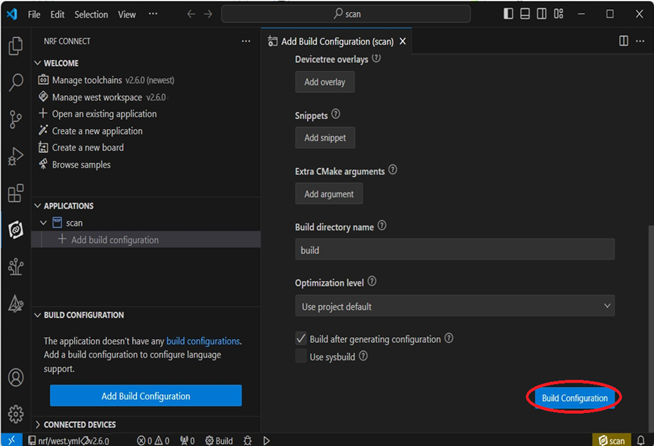Viewport: 654px width, 446px height.
Task: Open the Explorer view in activity bar
Action: [x=15, y=46]
